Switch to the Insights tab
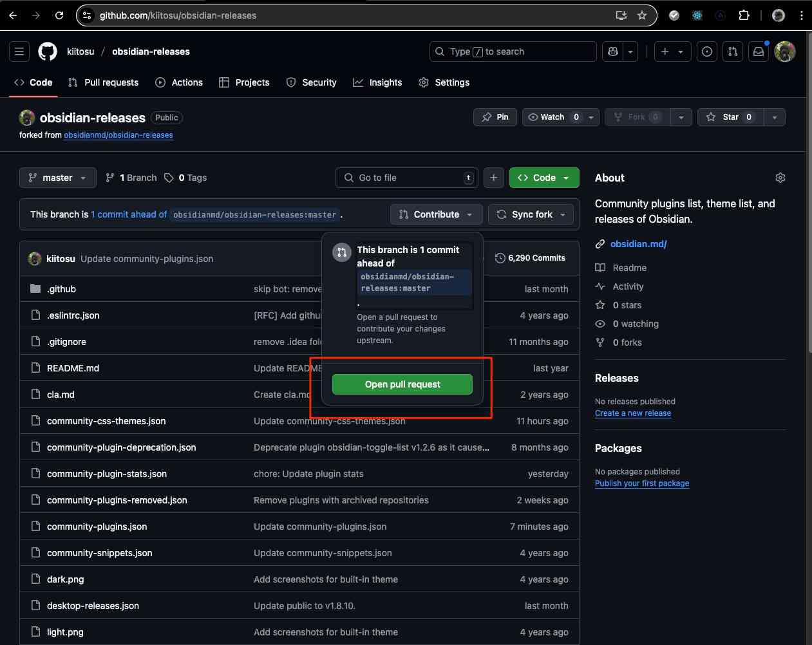812x645 pixels. 377,82
